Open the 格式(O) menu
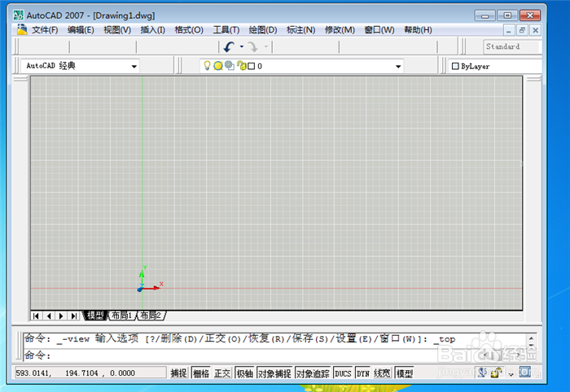Image resolution: width=570 pixels, height=392 pixels. [189, 30]
